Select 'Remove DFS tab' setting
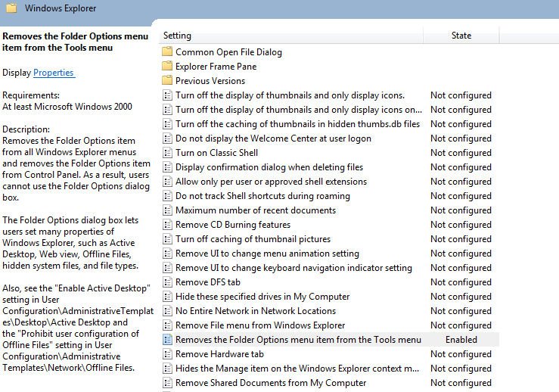This screenshot has width=559, height=392. pos(208,282)
